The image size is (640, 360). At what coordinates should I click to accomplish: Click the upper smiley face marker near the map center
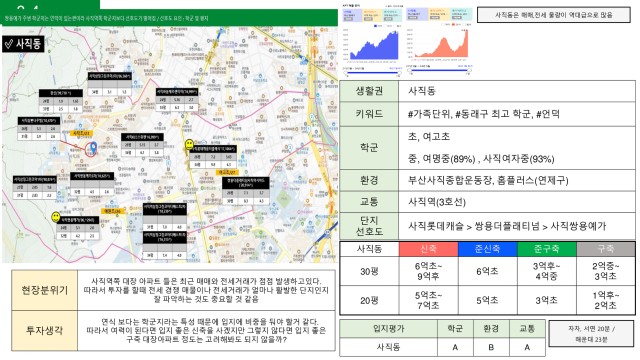pyautogui.click(x=189, y=144)
